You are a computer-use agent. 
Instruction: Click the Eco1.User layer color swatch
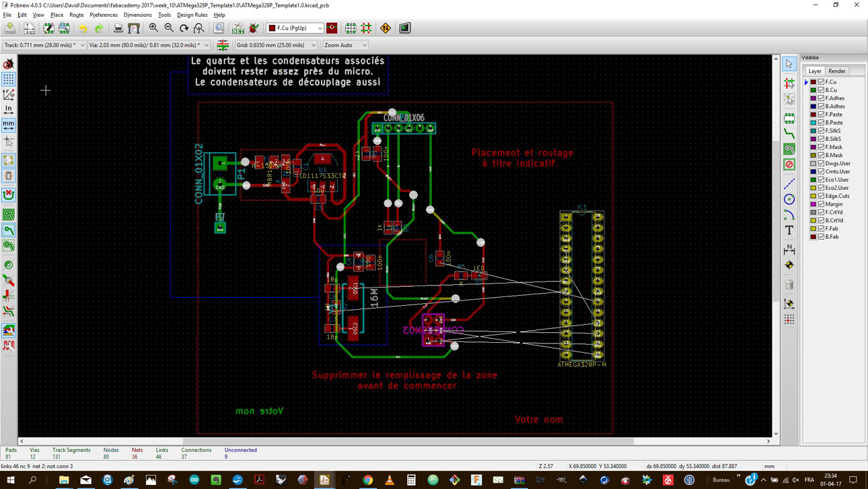pos(813,180)
